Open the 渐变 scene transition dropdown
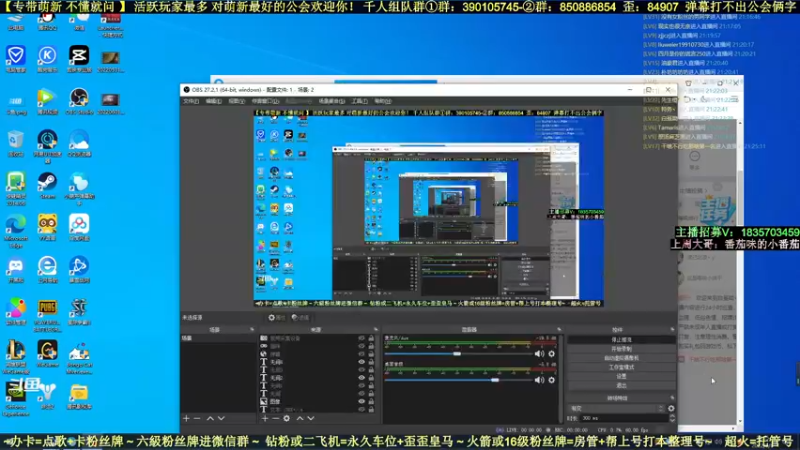 tap(617, 409)
